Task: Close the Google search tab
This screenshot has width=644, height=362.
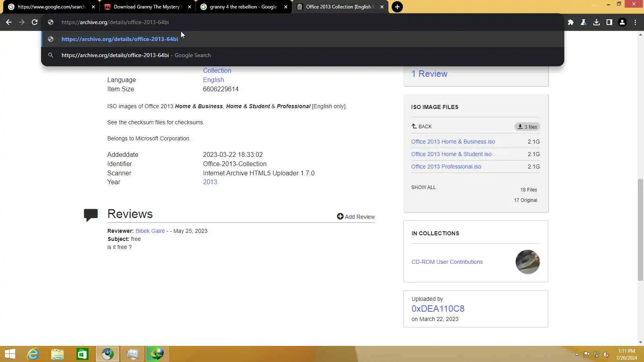Action: [93, 7]
